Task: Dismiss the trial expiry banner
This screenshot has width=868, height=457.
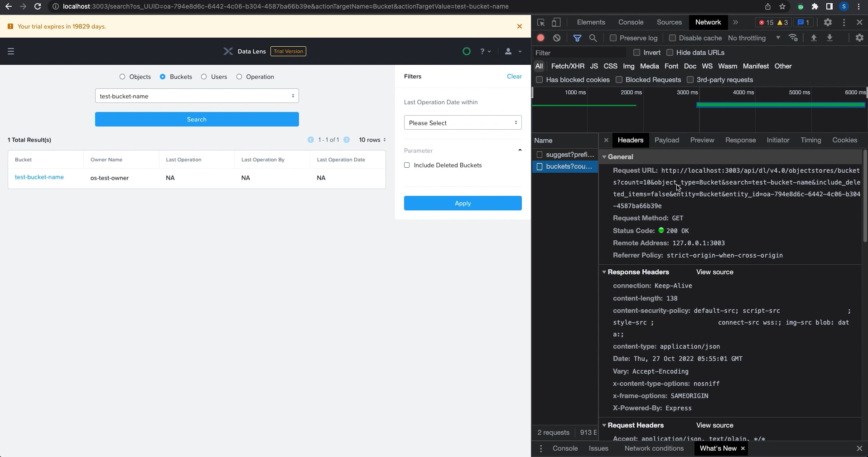Action: pyautogui.click(x=519, y=26)
